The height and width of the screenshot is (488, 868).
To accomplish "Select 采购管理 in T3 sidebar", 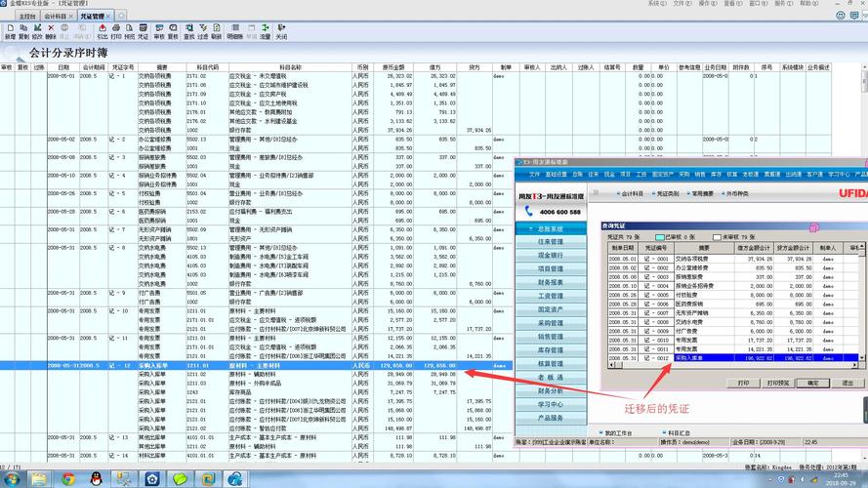I will pyautogui.click(x=551, y=323).
